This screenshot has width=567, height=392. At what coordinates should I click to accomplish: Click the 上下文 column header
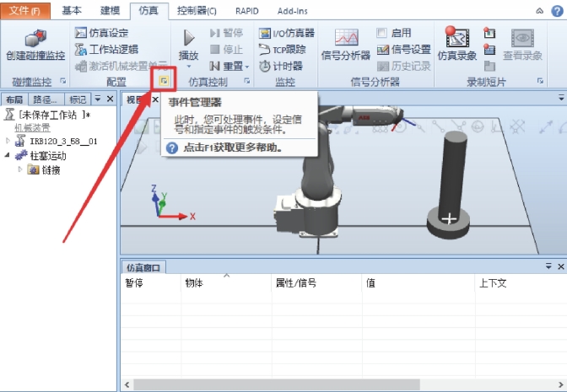[x=521, y=283]
